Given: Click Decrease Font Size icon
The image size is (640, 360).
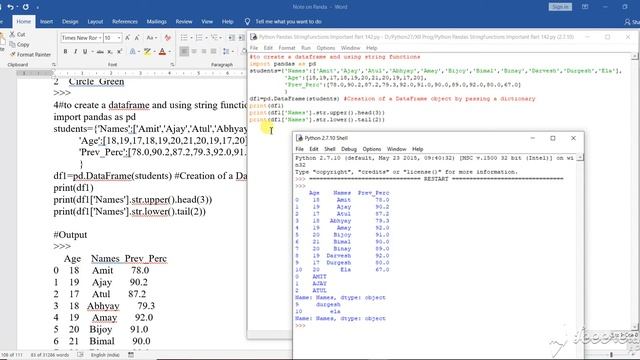Looking at the screenshot, I should [137, 38].
